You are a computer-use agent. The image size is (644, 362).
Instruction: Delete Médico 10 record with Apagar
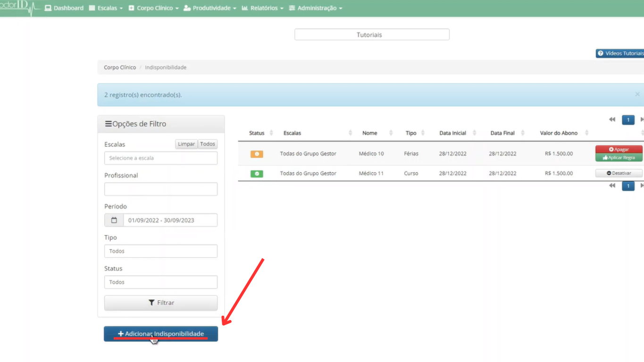[x=619, y=149]
